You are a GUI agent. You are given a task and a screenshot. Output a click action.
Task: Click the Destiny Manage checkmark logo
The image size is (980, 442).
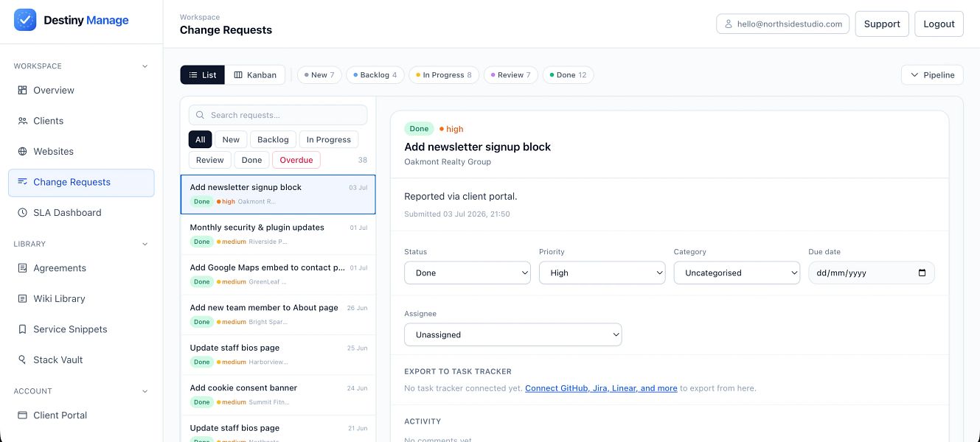tap(25, 20)
